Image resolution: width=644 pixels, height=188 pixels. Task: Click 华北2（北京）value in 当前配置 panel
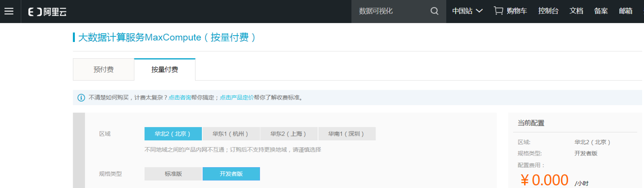coord(592,142)
